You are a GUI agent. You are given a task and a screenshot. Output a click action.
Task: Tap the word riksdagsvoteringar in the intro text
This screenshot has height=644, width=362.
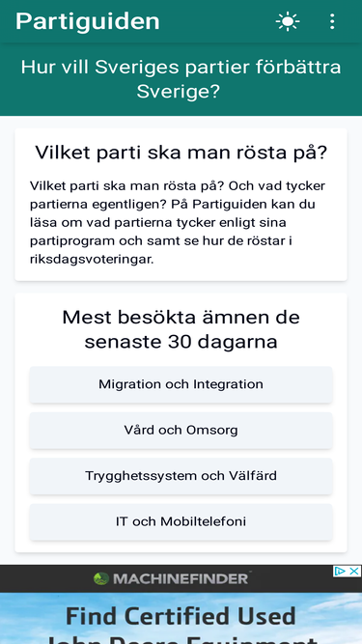[92, 260]
